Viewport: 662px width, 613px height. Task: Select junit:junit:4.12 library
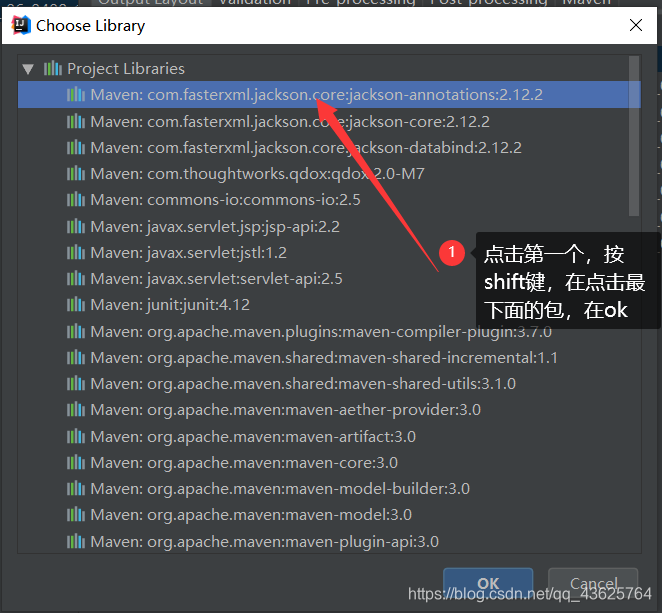170,305
